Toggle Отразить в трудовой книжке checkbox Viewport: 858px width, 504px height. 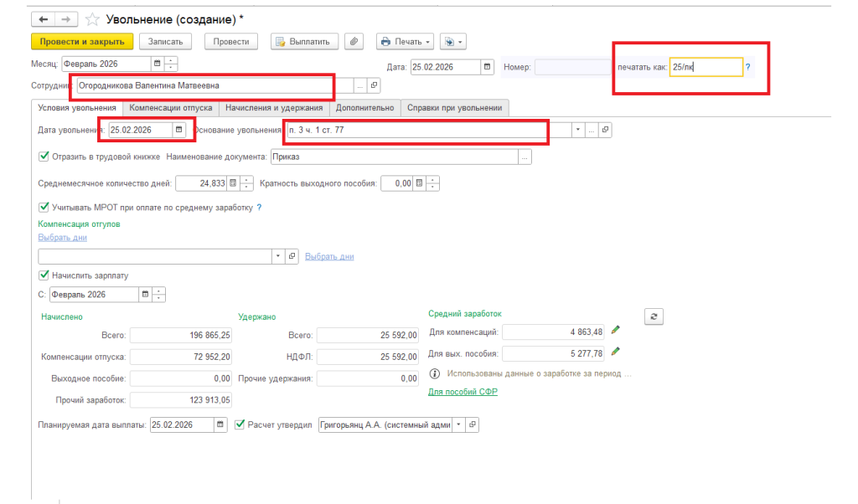44,157
